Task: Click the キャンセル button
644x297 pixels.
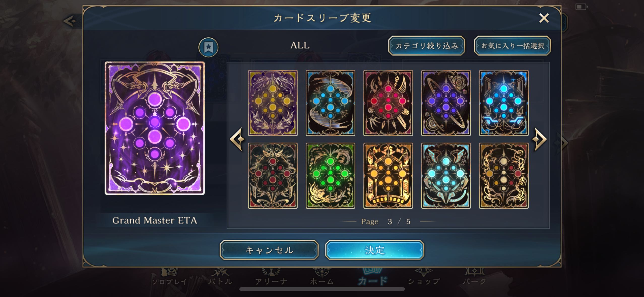Action: tap(269, 250)
